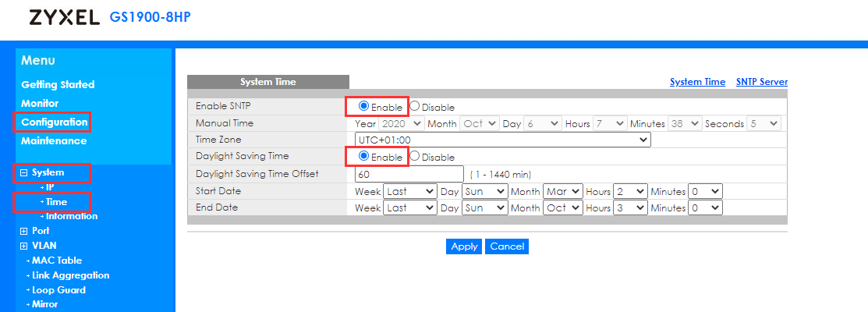Open Start Date Week dropdown

410,191
